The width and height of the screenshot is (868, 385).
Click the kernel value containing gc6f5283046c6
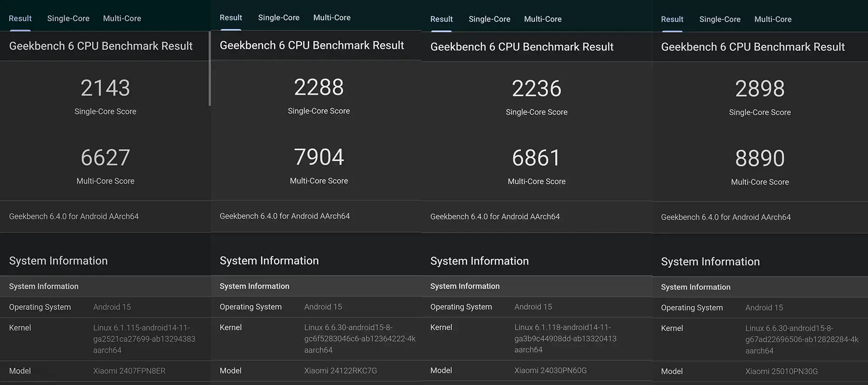click(x=360, y=339)
